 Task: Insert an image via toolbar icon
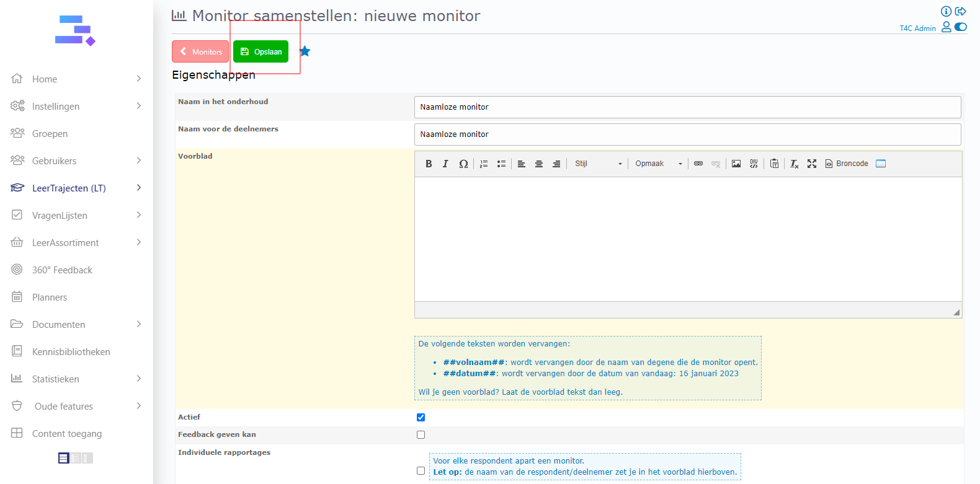736,164
